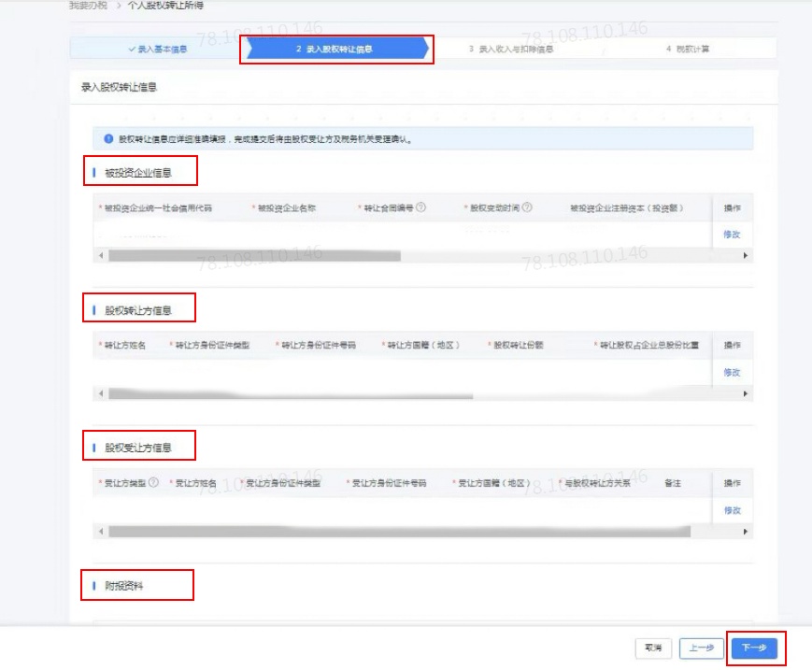Click left scroll arrow of 股权受让方信息 table
The height and width of the screenshot is (670, 812).
tap(101, 532)
